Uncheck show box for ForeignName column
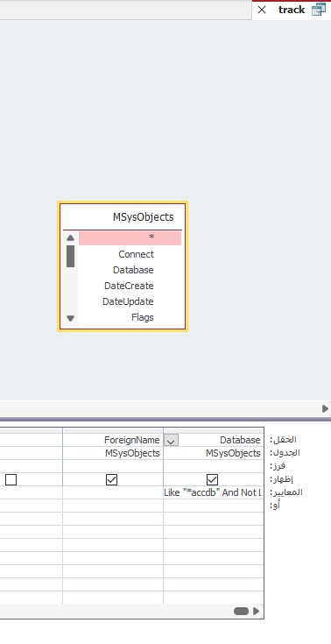The width and height of the screenshot is (331, 644). coord(112,479)
